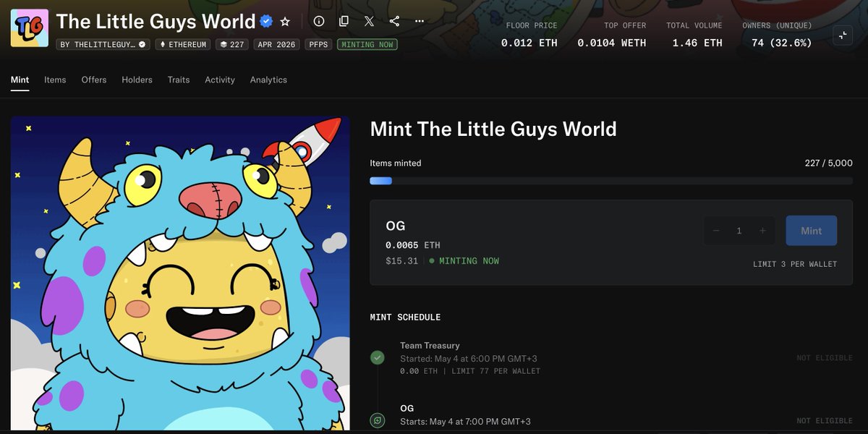The image size is (868, 434).
Task: Click the TOP OFFER 0.0104 WETH stat
Action: (612, 35)
